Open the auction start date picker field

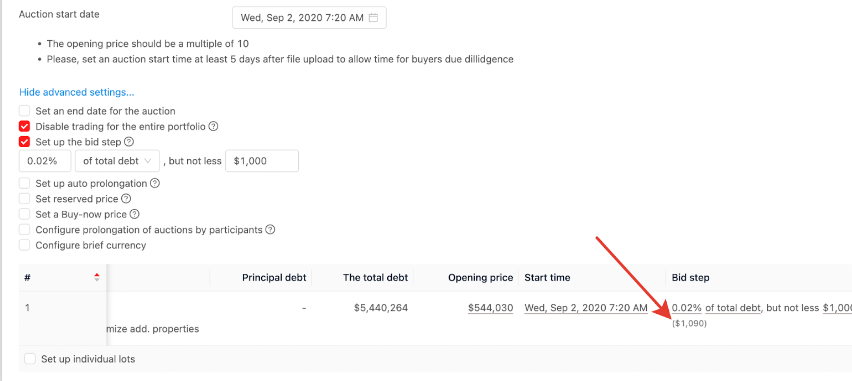tap(309, 18)
